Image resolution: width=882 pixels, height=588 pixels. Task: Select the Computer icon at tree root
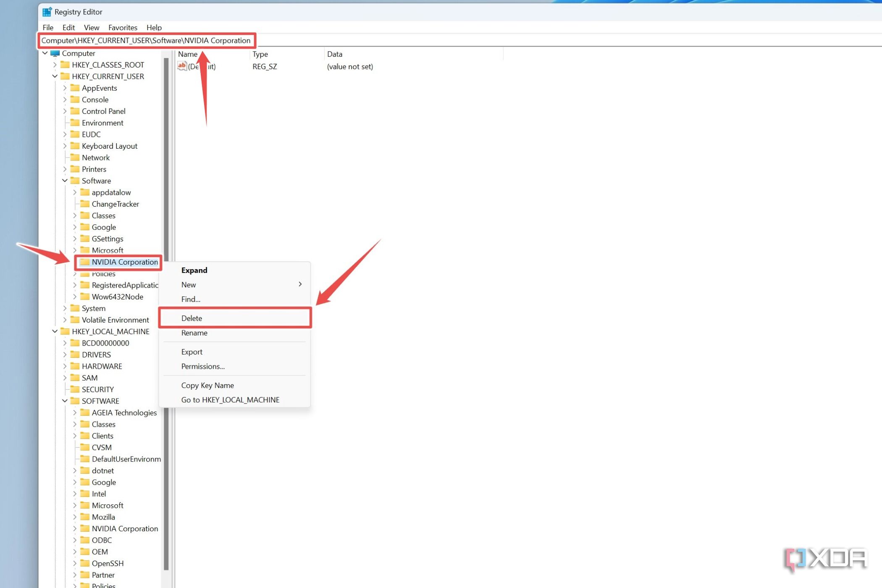coord(55,53)
